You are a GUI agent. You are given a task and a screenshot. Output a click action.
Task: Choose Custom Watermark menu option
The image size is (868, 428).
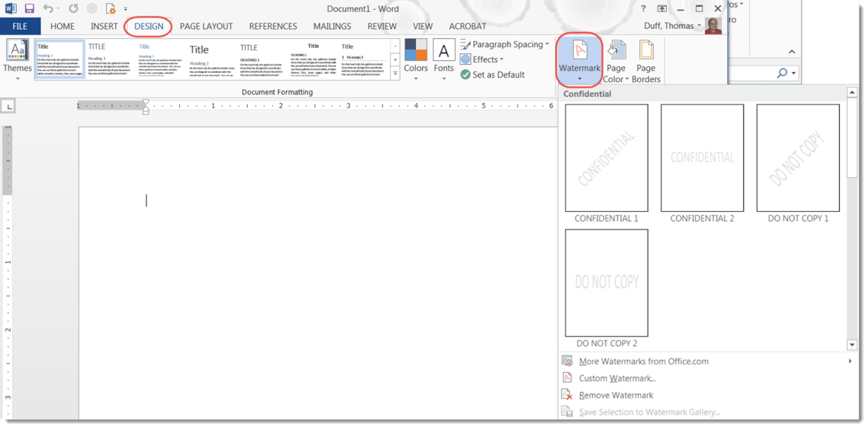(x=617, y=378)
